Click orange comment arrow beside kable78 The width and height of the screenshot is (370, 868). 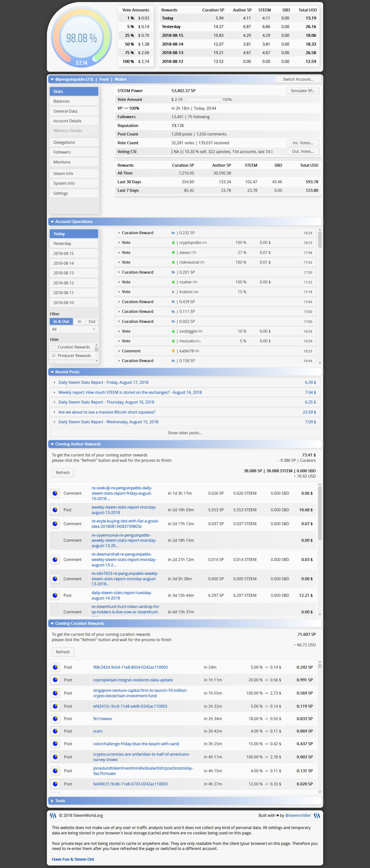(x=173, y=351)
